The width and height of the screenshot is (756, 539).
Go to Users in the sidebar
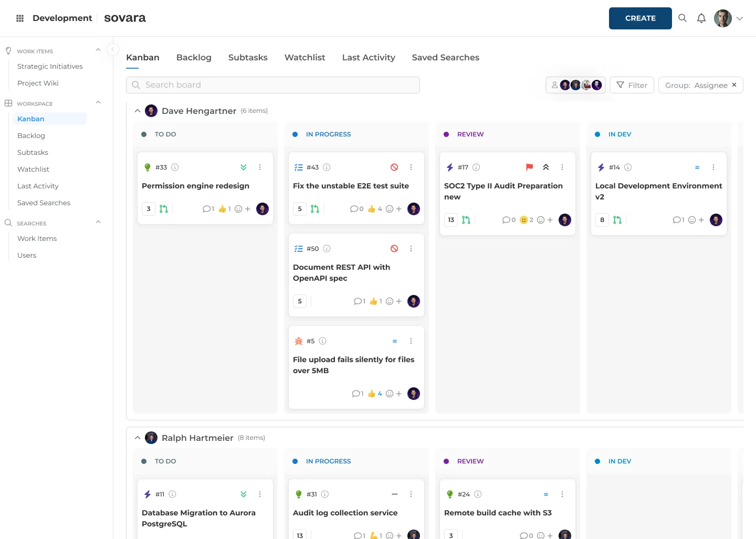[27, 256]
